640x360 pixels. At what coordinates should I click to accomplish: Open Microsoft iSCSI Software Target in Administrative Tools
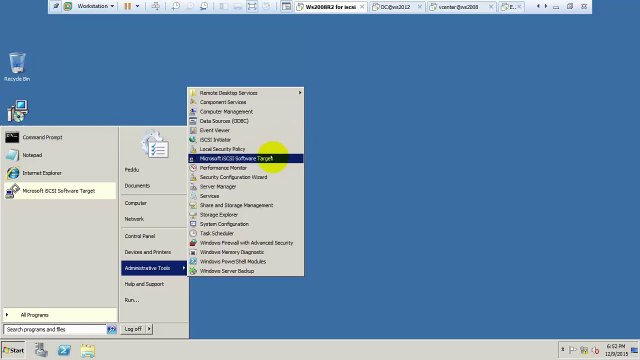[x=245, y=158]
